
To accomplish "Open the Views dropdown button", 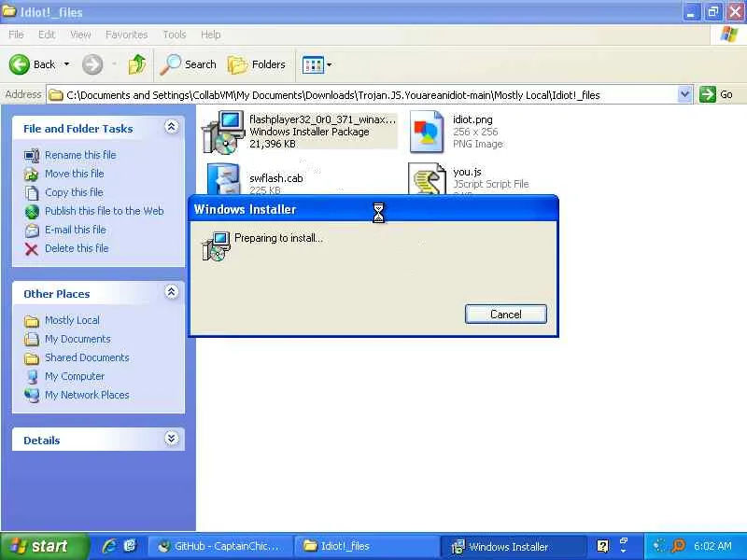I will coord(317,64).
